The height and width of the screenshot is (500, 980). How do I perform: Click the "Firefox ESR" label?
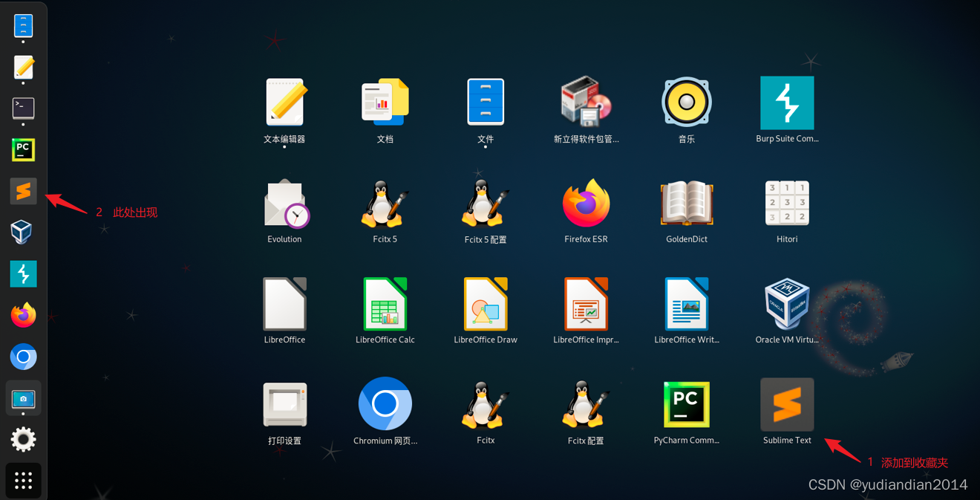tap(586, 239)
